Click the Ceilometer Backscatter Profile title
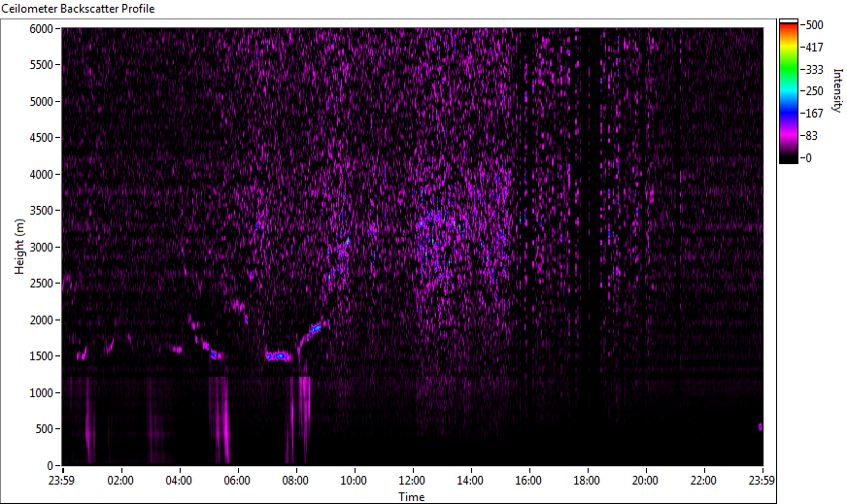Viewport: 847px width, 504px height. [78, 9]
